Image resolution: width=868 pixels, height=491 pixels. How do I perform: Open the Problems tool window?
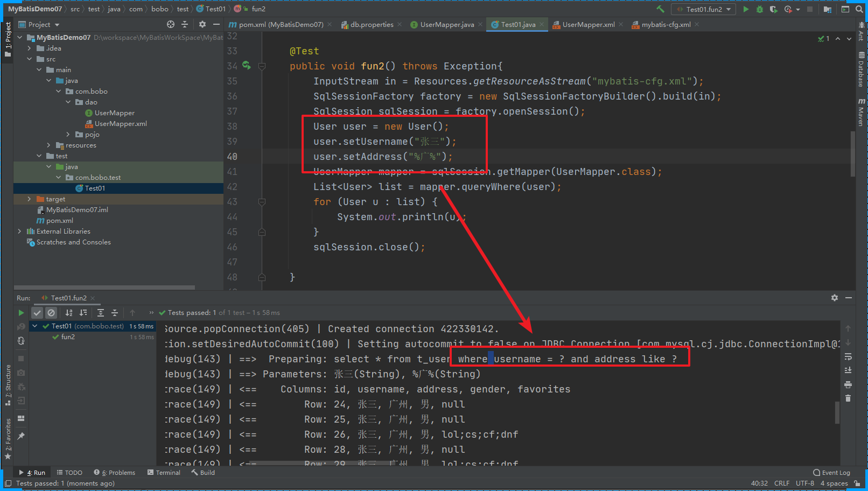click(x=114, y=473)
